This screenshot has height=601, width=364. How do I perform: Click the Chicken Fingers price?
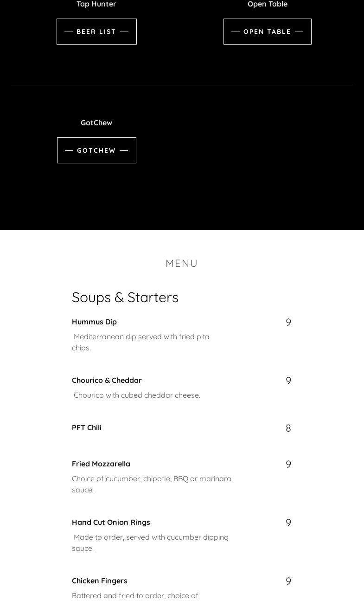[x=288, y=582]
